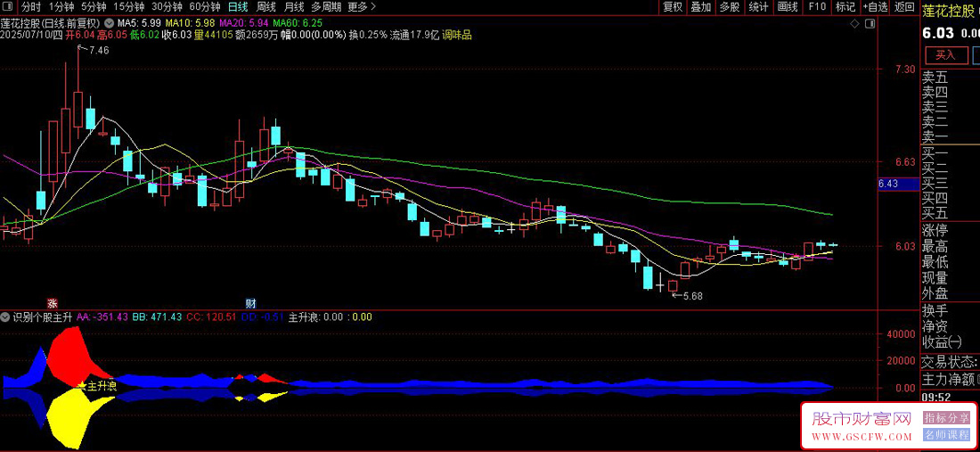This screenshot has width=980, height=452.
Task: Expand the 更多 periods menu
Action: (x=362, y=7)
